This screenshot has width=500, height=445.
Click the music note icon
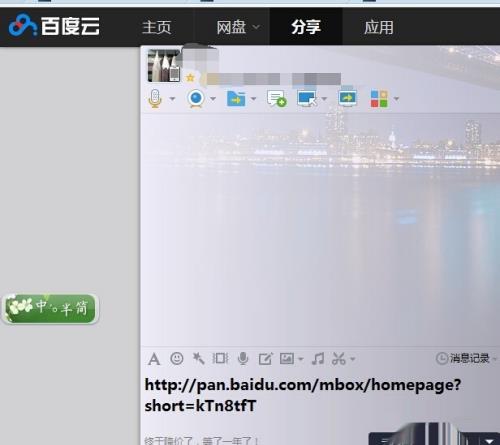(x=318, y=359)
